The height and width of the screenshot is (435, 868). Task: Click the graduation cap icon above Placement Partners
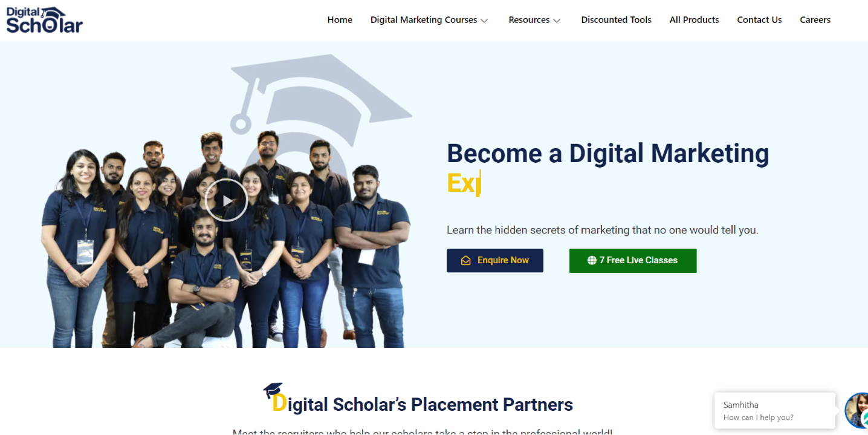click(x=273, y=390)
